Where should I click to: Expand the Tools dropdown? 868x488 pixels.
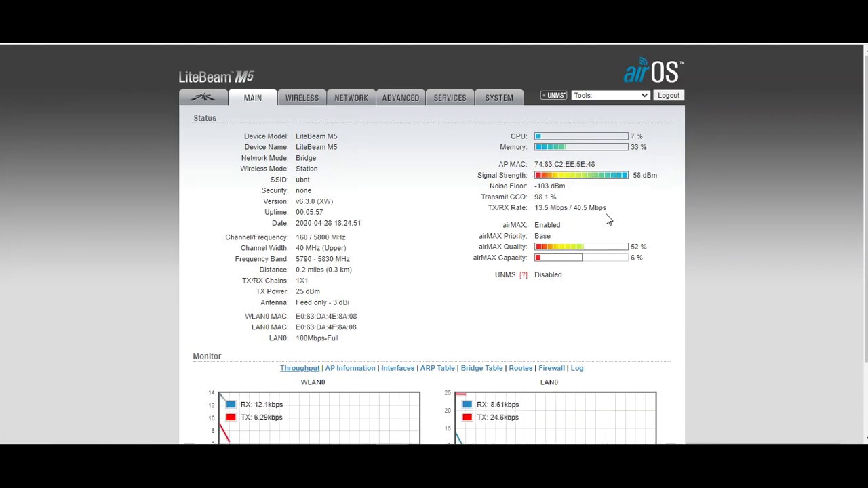click(x=610, y=96)
